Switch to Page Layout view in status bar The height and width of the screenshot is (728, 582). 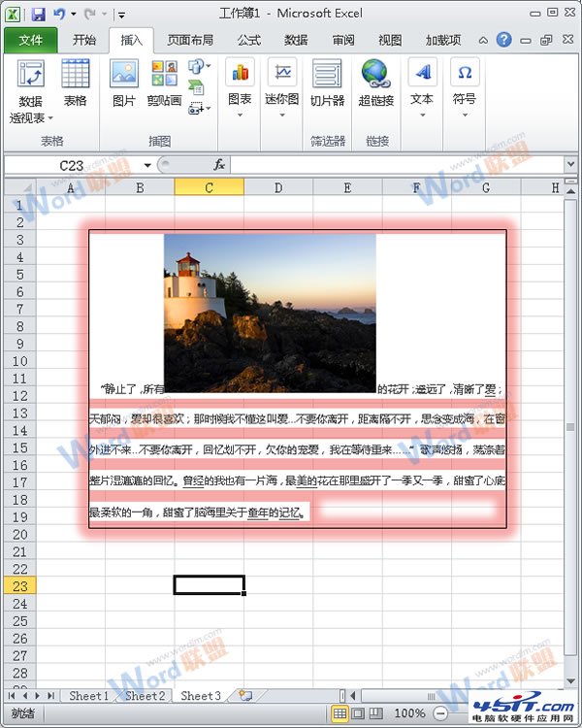[358, 712]
